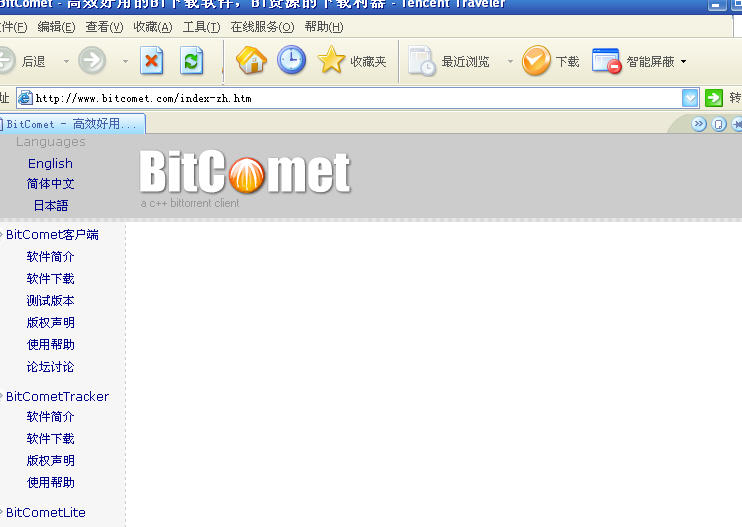Open the Tools (工具) menu
Image resolution: width=742 pixels, height=527 pixels.
tap(202, 27)
